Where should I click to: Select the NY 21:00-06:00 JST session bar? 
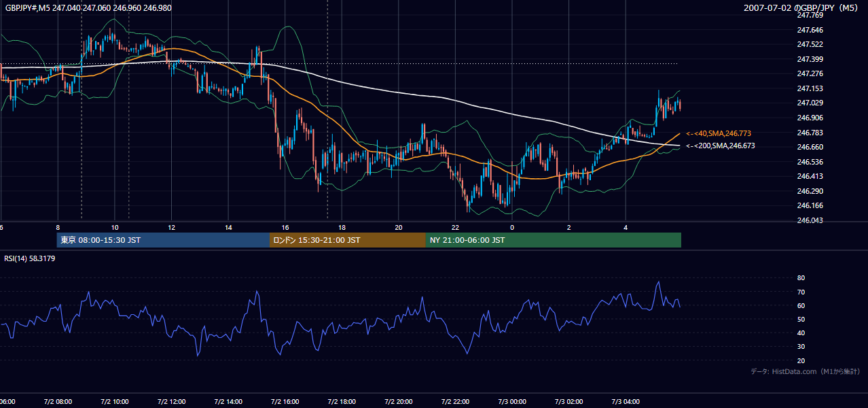coord(554,240)
